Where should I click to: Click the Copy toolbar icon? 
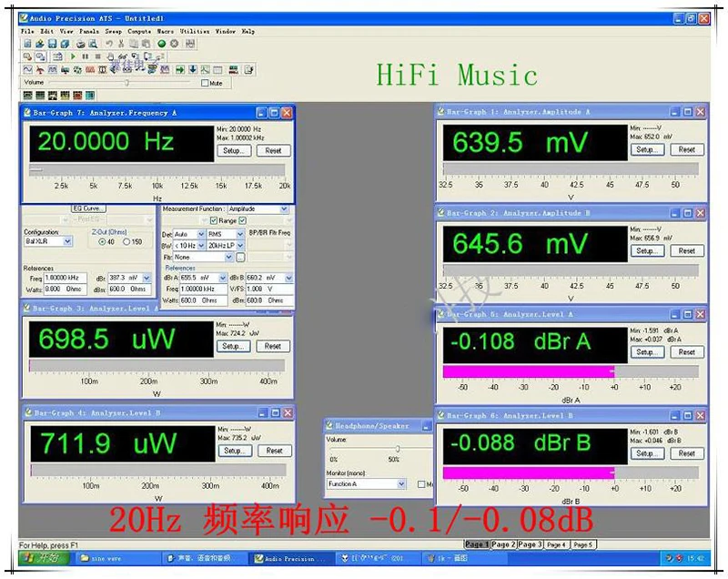(x=134, y=44)
